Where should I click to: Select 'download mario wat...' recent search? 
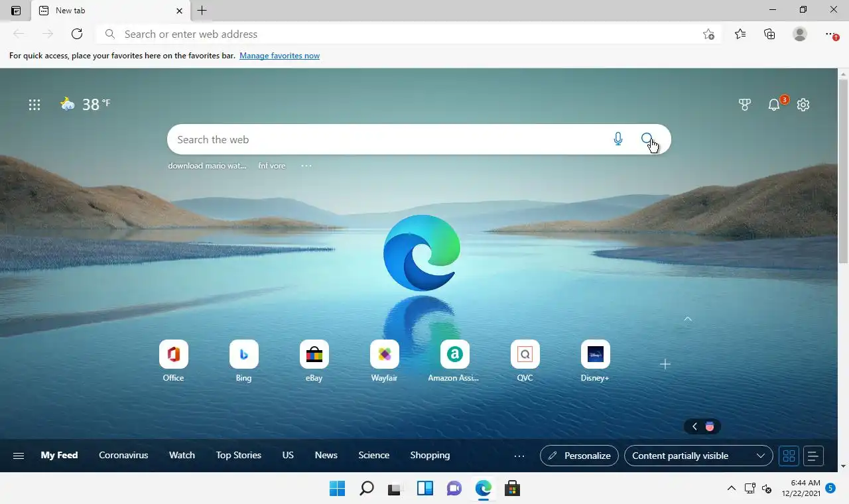[207, 166]
